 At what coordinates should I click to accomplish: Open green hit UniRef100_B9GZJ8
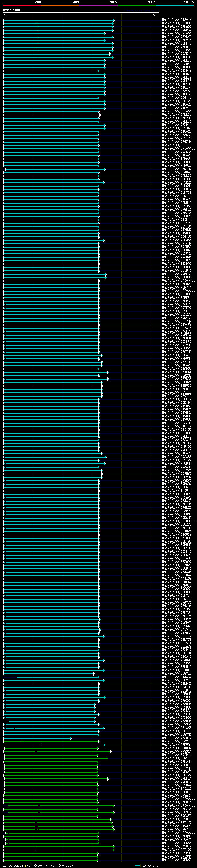click(177, 829)
